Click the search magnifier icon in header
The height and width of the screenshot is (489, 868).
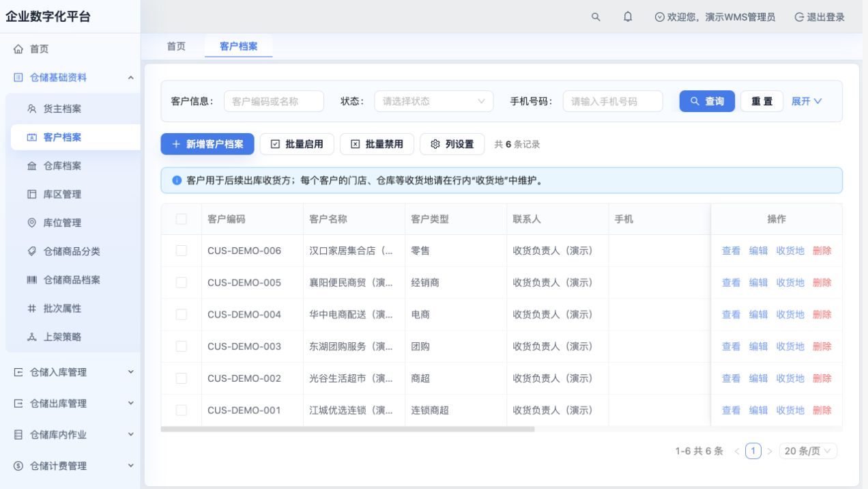596,17
